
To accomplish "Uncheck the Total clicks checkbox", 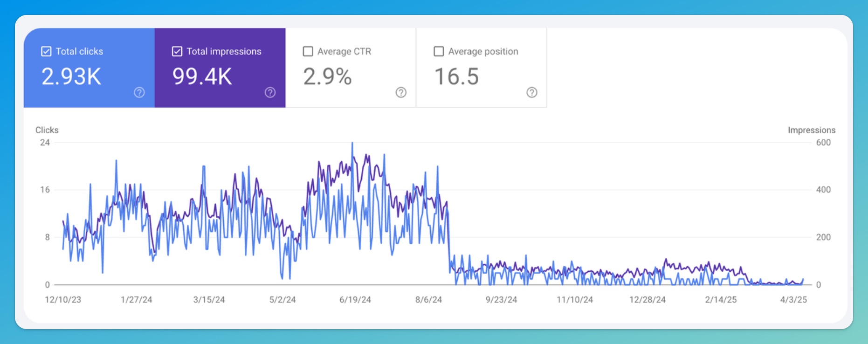I will (x=46, y=51).
